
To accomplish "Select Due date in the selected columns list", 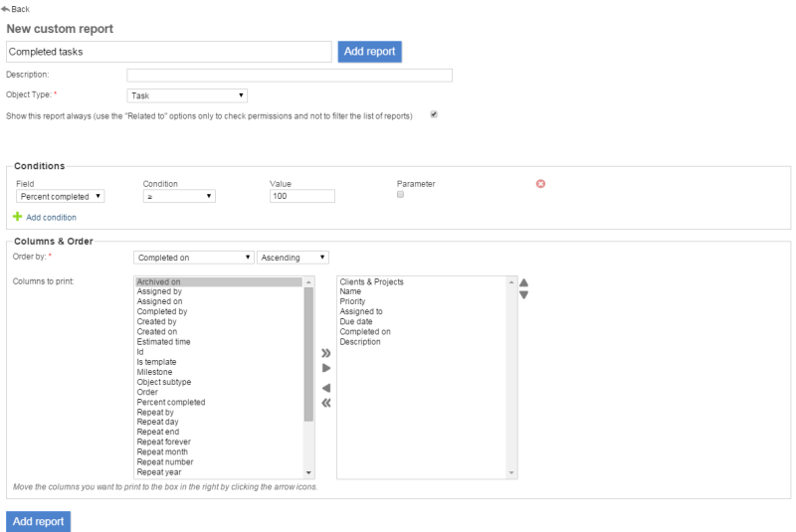I will click(x=355, y=322).
